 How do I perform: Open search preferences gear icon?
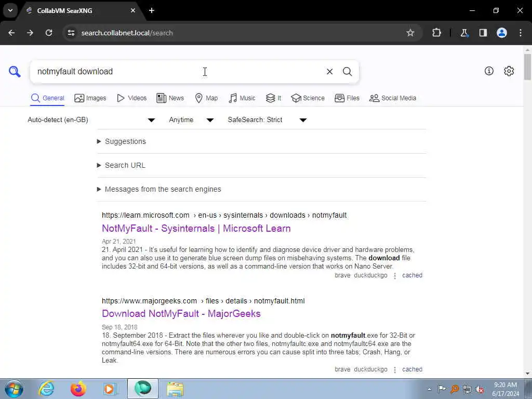[x=509, y=71]
